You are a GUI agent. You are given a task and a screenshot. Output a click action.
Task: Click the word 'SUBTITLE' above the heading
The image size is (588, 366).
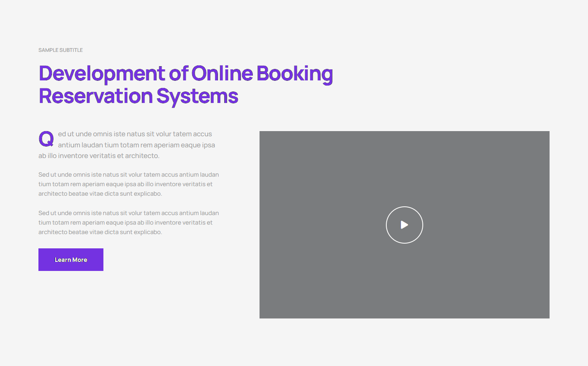[71, 50]
